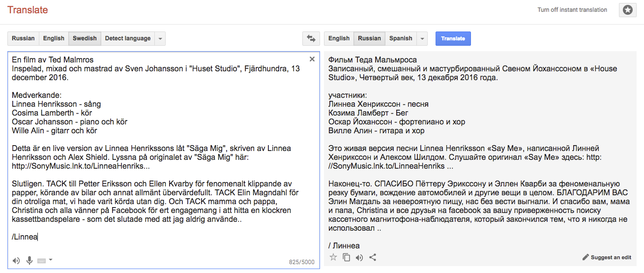This screenshot has height=273, width=644.
Task: Expand the source language dropdown arrow
Action: tap(160, 38)
